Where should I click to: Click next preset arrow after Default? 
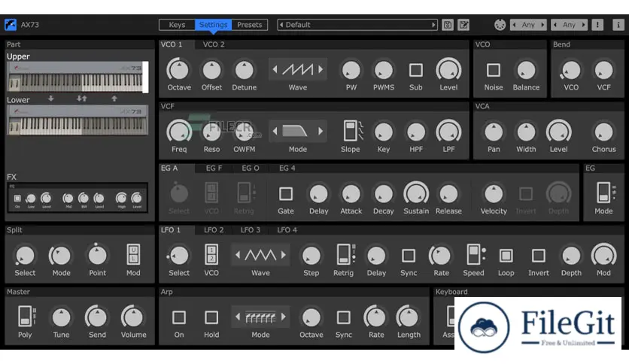click(x=433, y=25)
